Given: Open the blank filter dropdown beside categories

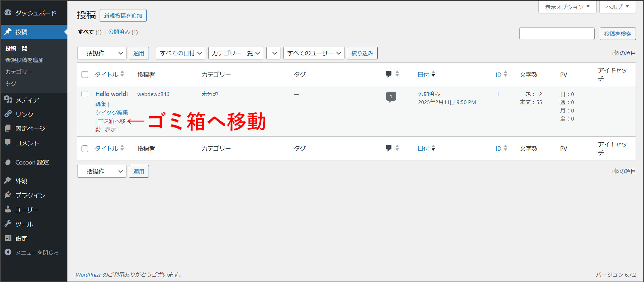Looking at the screenshot, I should (x=273, y=53).
